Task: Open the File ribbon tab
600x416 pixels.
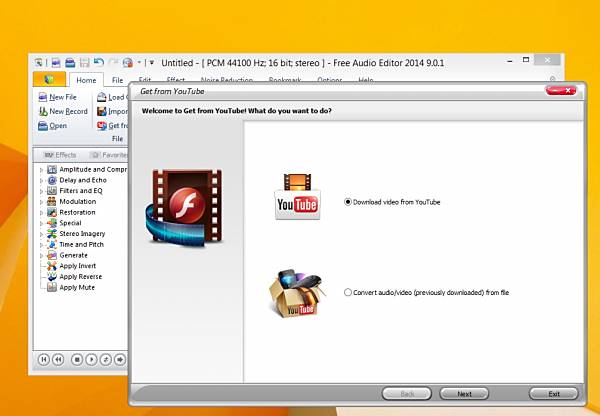Action: [x=117, y=80]
